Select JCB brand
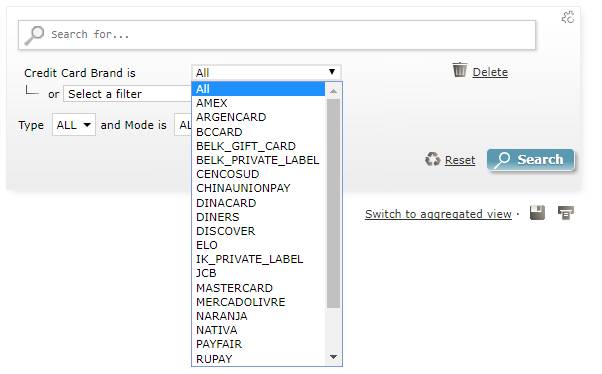 click(258, 273)
